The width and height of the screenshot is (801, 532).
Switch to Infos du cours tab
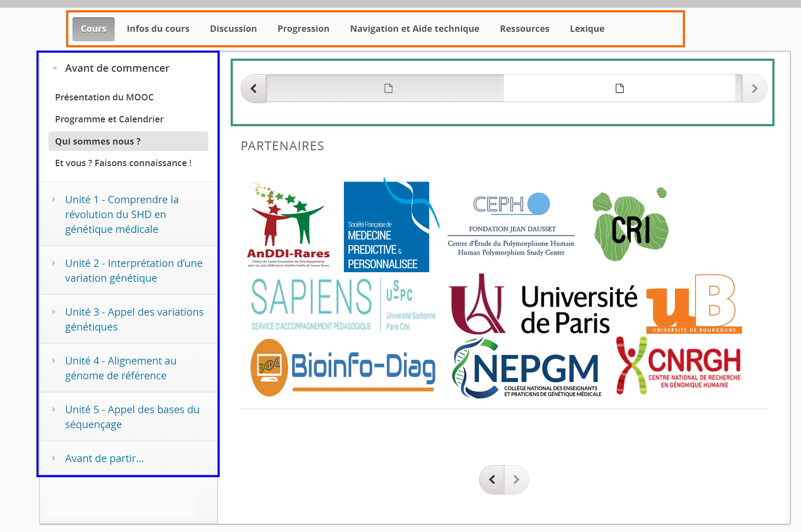pyautogui.click(x=158, y=29)
